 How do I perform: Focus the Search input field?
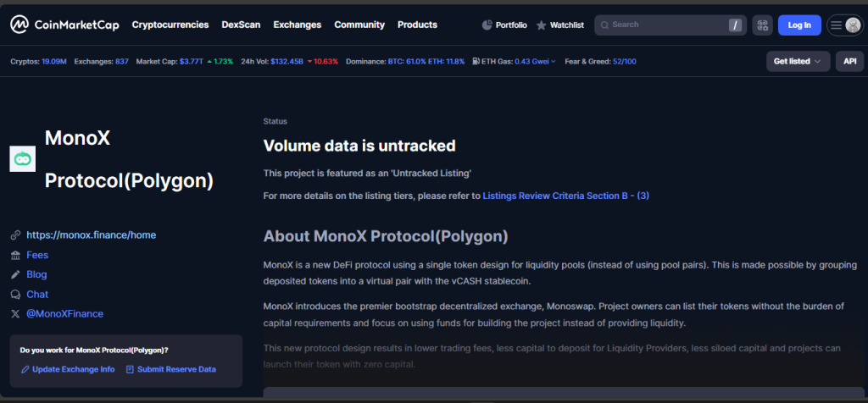(x=665, y=25)
